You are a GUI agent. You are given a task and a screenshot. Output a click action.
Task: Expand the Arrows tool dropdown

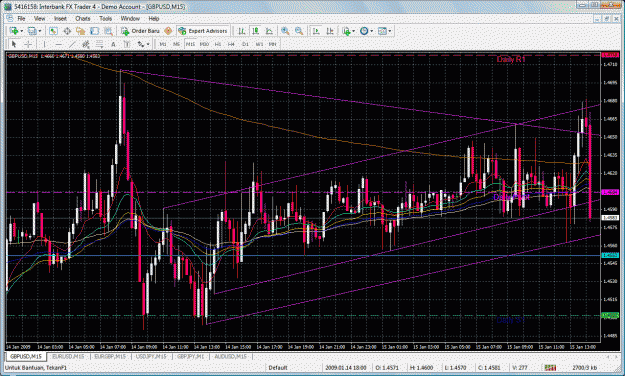coord(148,44)
